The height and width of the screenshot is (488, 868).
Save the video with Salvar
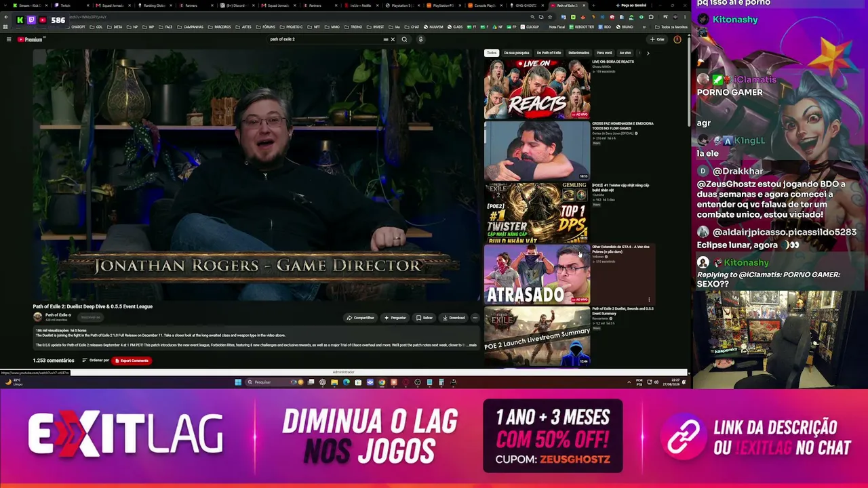425,317
